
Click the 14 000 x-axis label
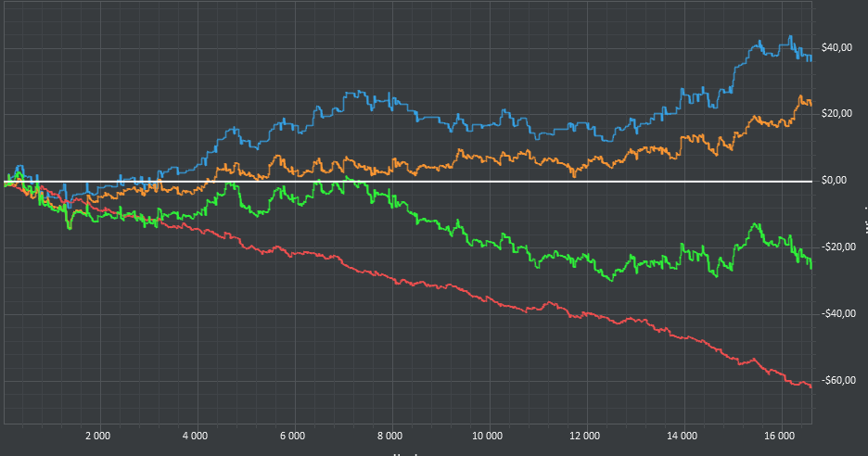(682, 437)
